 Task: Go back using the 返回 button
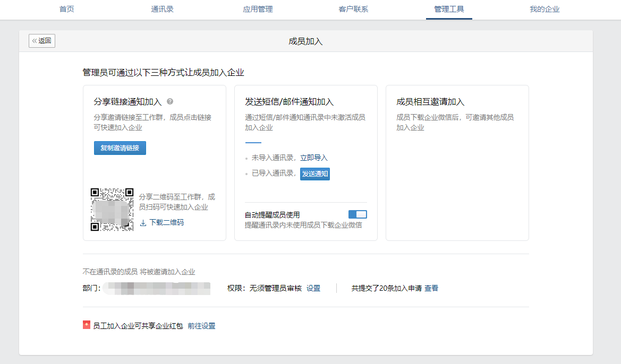click(42, 41)
